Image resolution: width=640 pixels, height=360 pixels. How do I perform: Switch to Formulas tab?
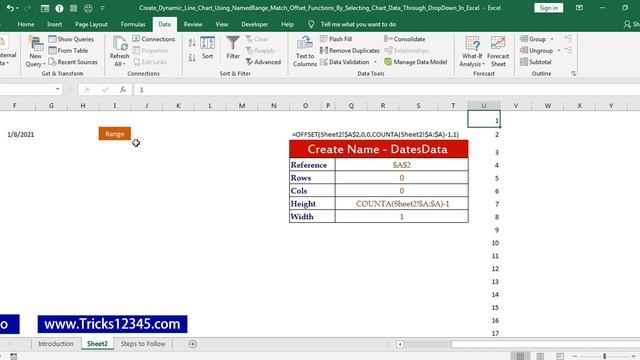[133, 24]
